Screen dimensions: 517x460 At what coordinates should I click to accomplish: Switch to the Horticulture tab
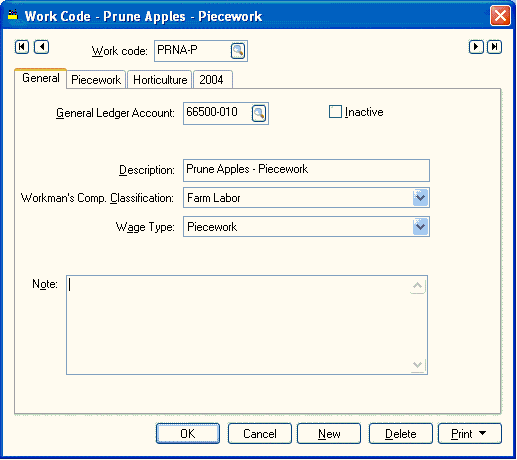(x=160, y=80)
